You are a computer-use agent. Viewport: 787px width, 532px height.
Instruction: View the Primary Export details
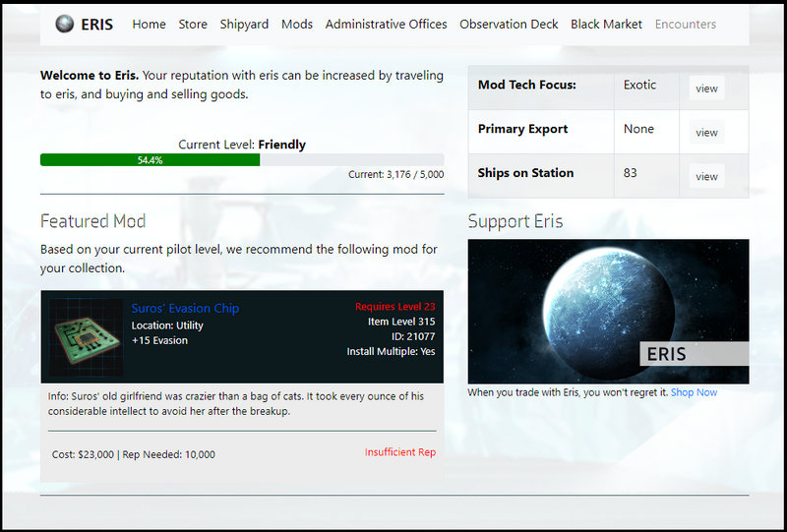point(706,133)
